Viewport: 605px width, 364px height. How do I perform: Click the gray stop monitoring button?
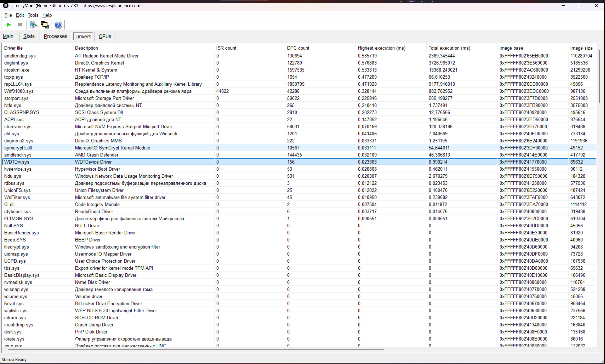click(20, 25)
